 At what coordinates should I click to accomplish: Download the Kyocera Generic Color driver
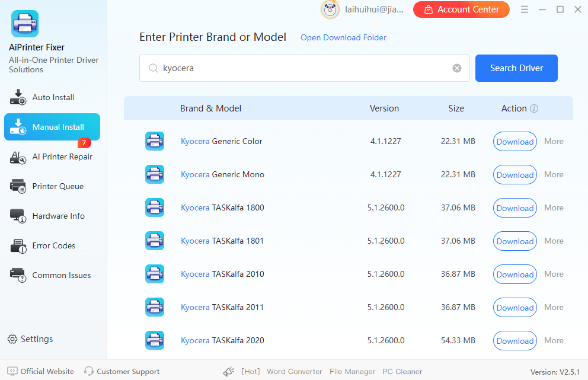tap(514, 141)
